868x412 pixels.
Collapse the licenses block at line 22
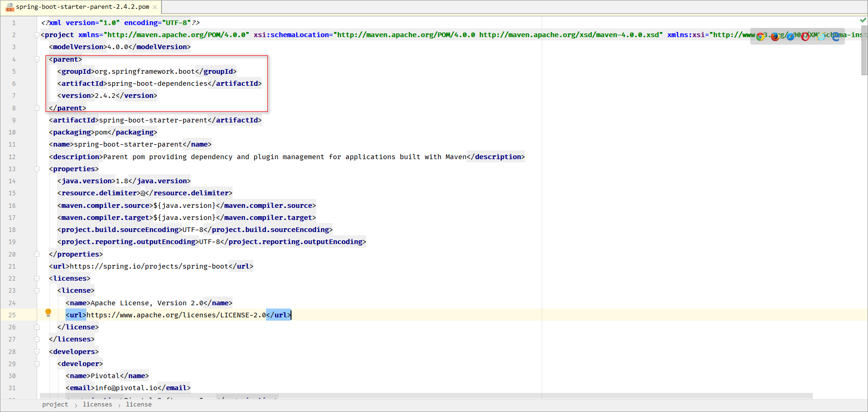(37, 278)
